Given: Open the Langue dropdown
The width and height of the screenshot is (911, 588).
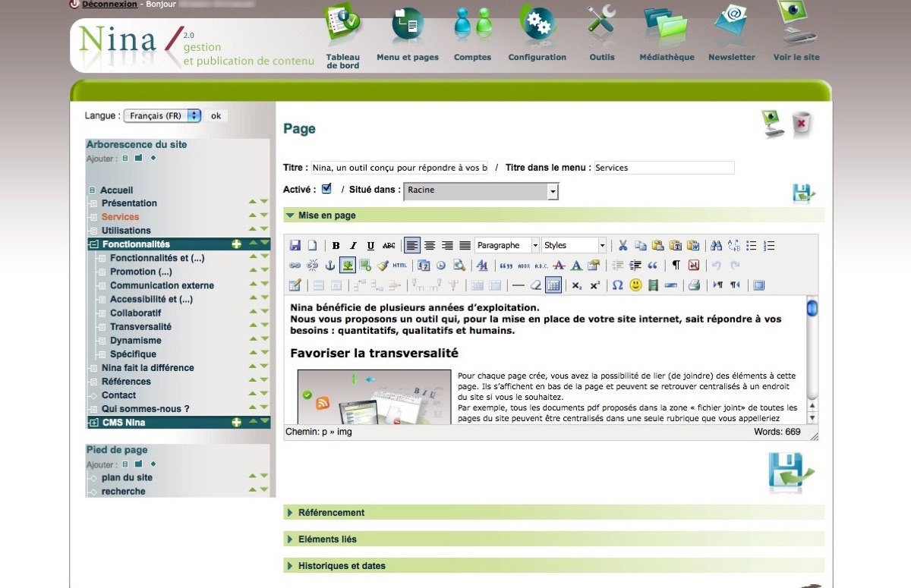Looking at the screenshot, I should click(162, 116).
